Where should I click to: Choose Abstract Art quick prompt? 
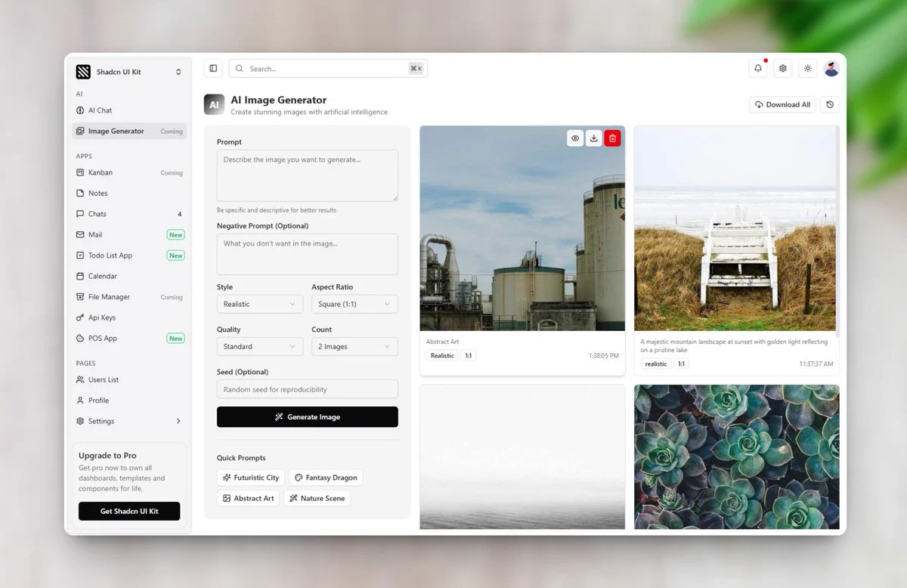(x=248, y=498)
